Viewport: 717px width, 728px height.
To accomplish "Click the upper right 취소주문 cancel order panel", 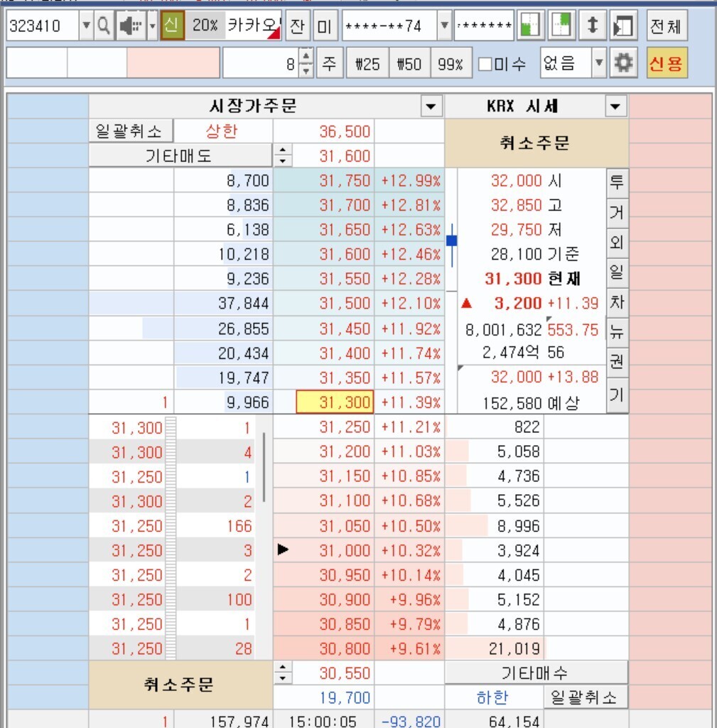I will pyautogui.click(x=536, y=143).
